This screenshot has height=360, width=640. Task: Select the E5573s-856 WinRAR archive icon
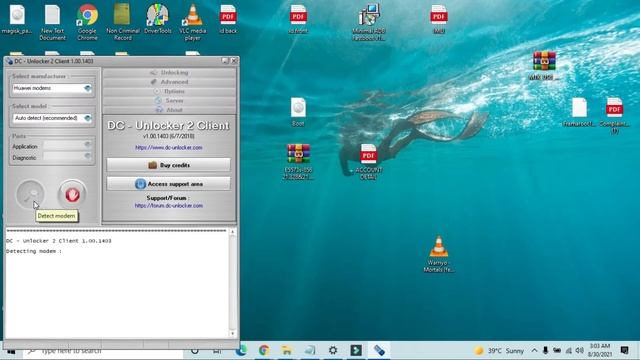pos(298,162)
